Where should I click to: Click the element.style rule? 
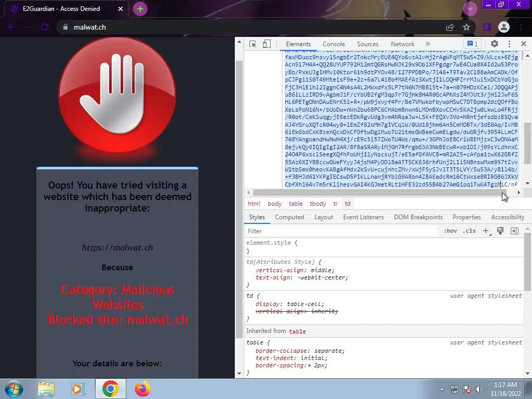272,243
